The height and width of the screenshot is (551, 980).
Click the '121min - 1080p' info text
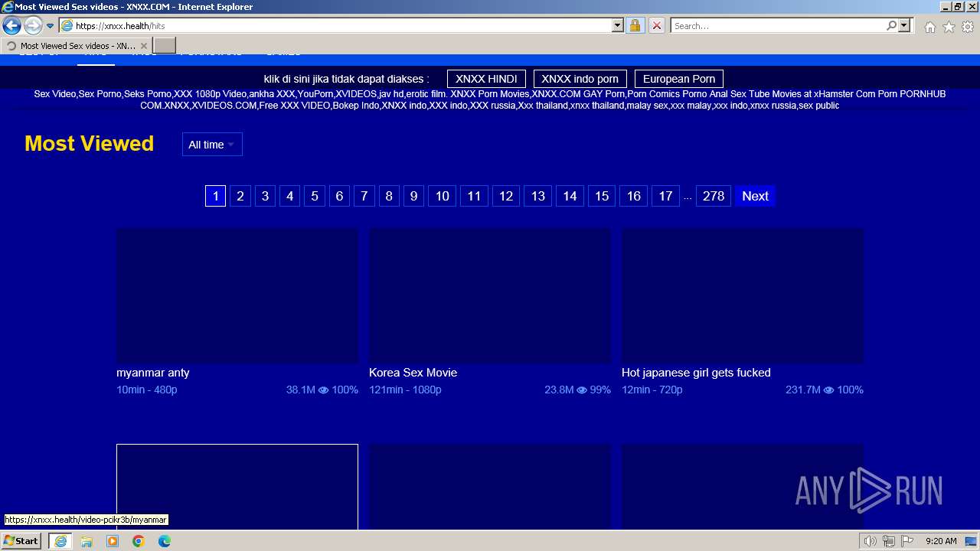click(405, 390)
